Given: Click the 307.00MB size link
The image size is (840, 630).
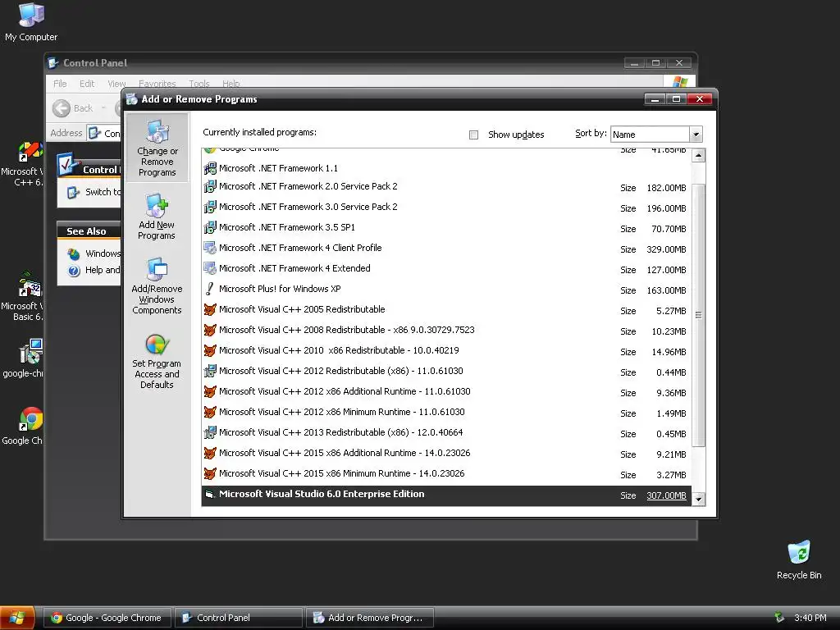Looking at the screenshot, I should click(x=666, y=495).
